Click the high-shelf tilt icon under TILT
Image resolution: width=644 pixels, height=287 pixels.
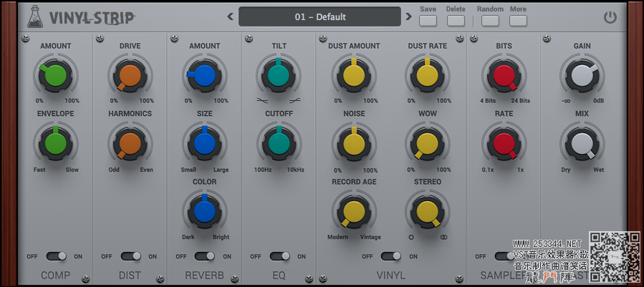[294, 100]
